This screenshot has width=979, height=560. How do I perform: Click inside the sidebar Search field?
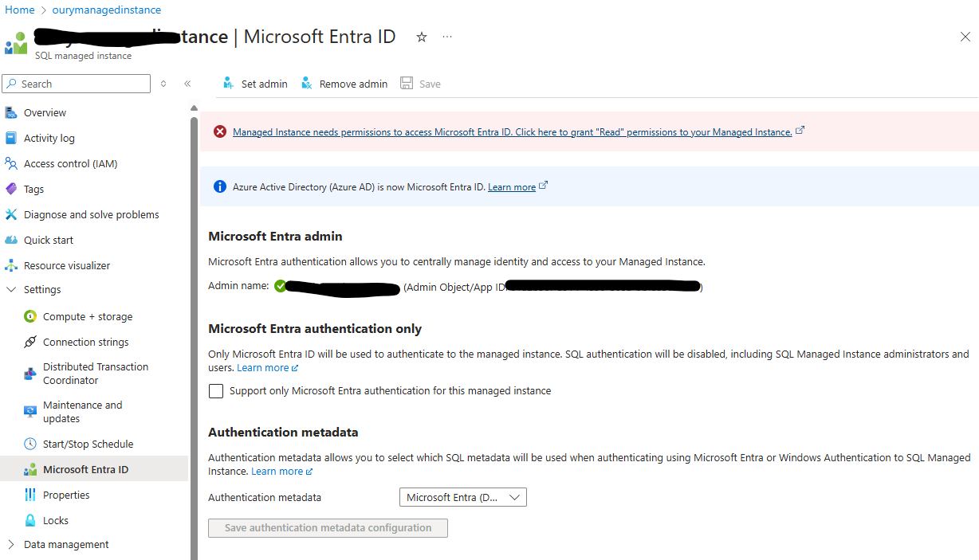(x=76, y=83)
